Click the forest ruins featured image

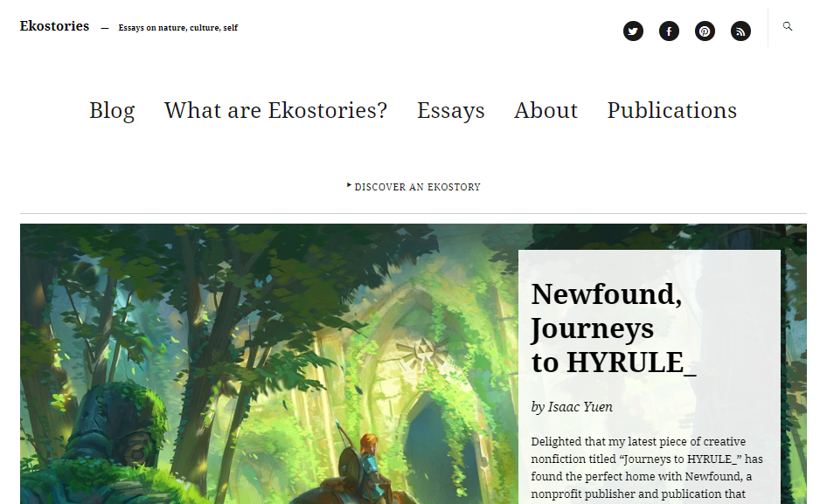click(268, 364)
